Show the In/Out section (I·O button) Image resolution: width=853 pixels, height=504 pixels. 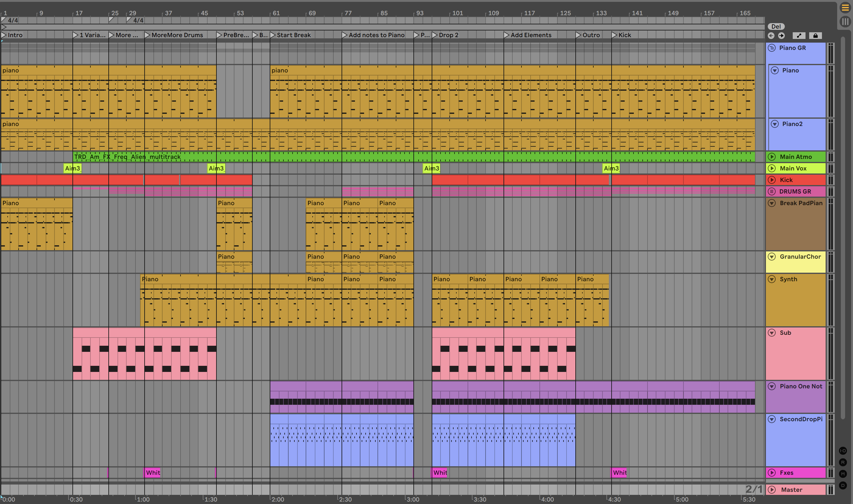click(x=843, y=451)
